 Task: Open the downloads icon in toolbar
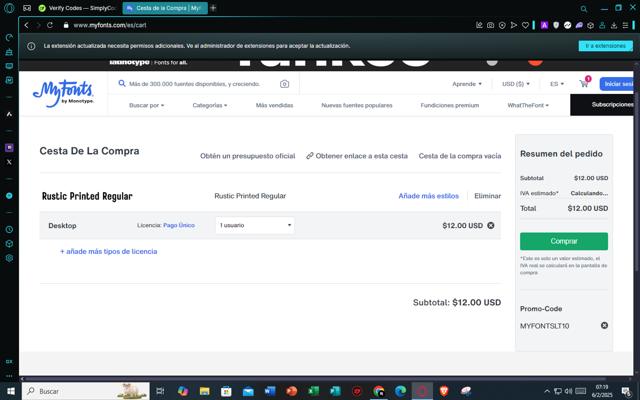[614, 25]
